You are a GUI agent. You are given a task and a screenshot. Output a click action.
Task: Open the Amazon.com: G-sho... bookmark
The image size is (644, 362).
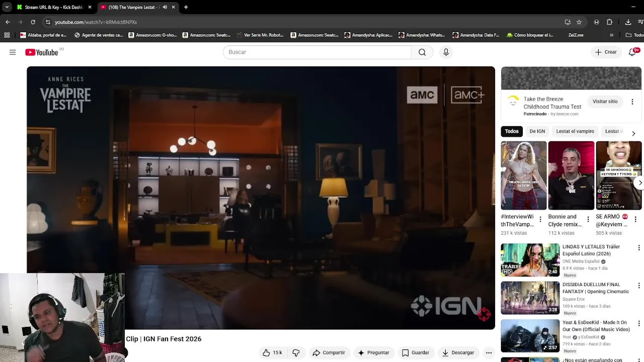coord(152,35)
